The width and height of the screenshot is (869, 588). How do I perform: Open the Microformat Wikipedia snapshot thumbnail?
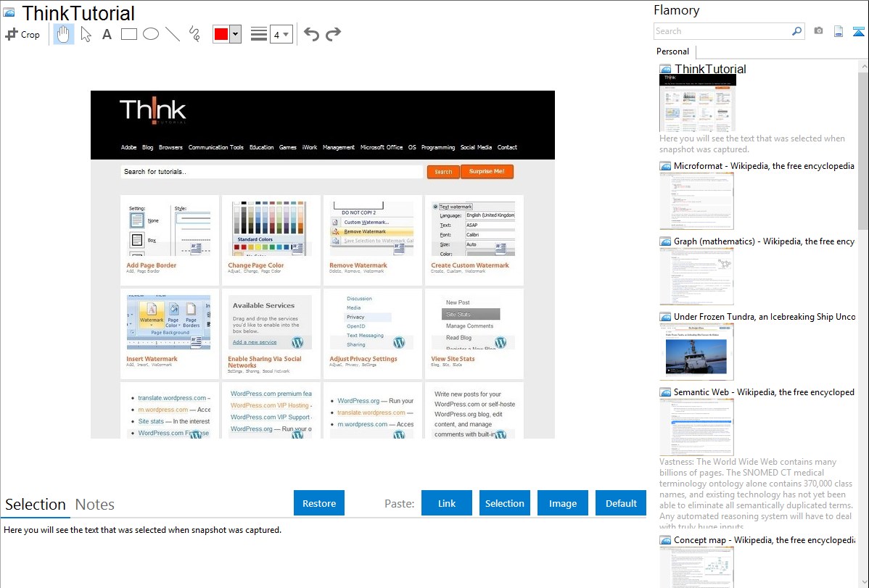(696, 201)
